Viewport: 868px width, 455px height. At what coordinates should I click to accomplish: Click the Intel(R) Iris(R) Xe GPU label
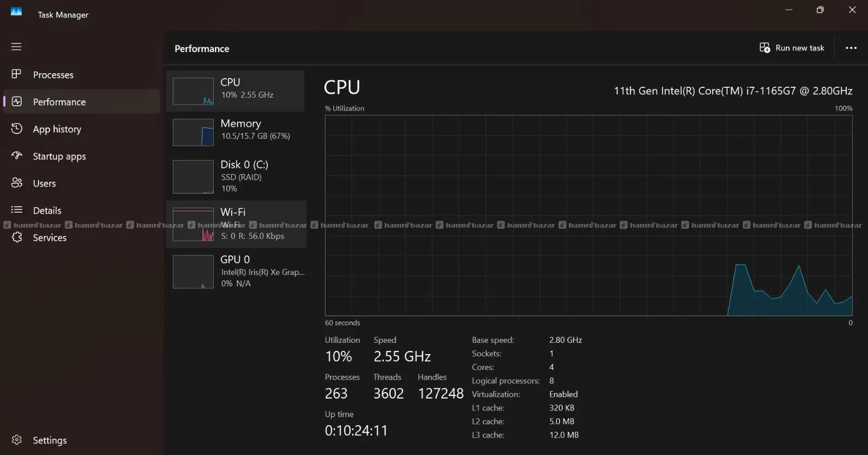tap(263, 272)
